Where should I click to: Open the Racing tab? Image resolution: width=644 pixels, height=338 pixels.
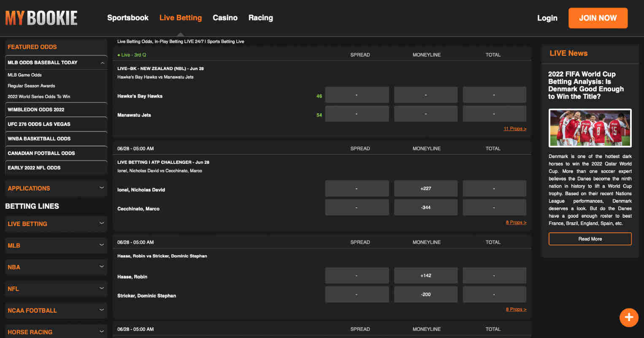point(260,18)
